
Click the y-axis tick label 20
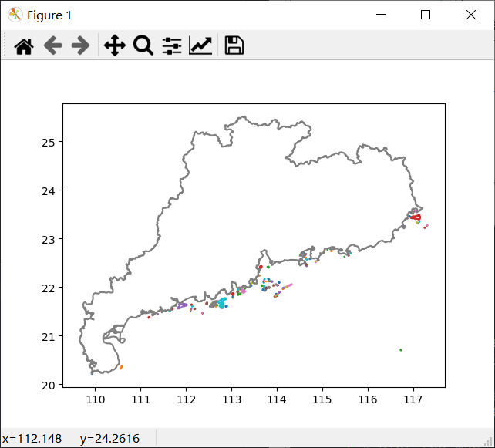49,386
